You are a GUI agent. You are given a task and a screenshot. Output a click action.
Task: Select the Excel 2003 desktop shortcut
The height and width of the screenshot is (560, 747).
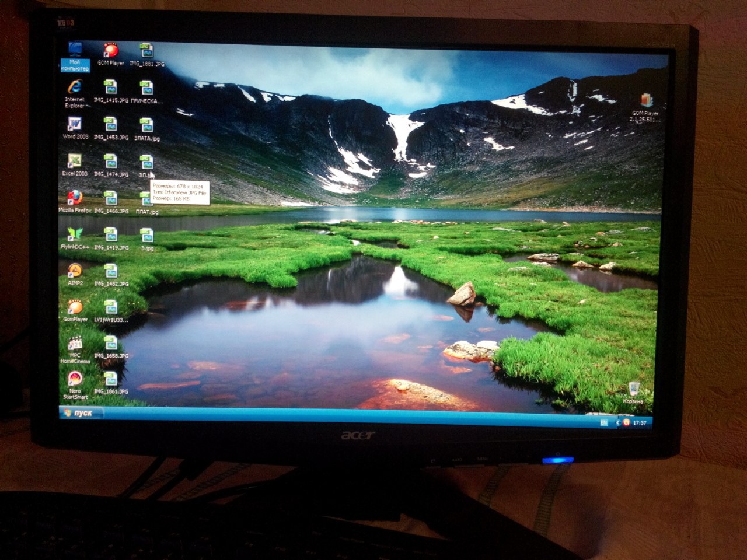pyautogui.click(x=75, y=162)
